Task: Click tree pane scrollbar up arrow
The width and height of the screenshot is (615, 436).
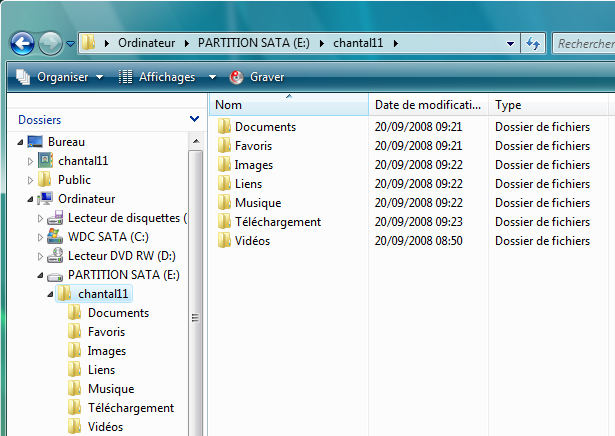Action: pos(196,141)
